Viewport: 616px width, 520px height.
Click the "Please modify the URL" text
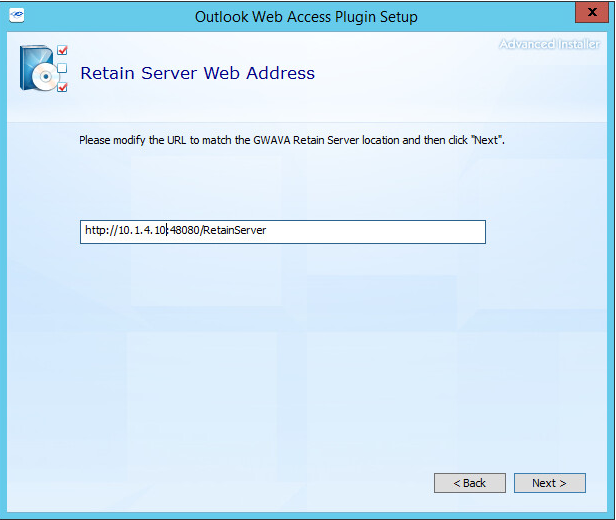click(131, 141)
